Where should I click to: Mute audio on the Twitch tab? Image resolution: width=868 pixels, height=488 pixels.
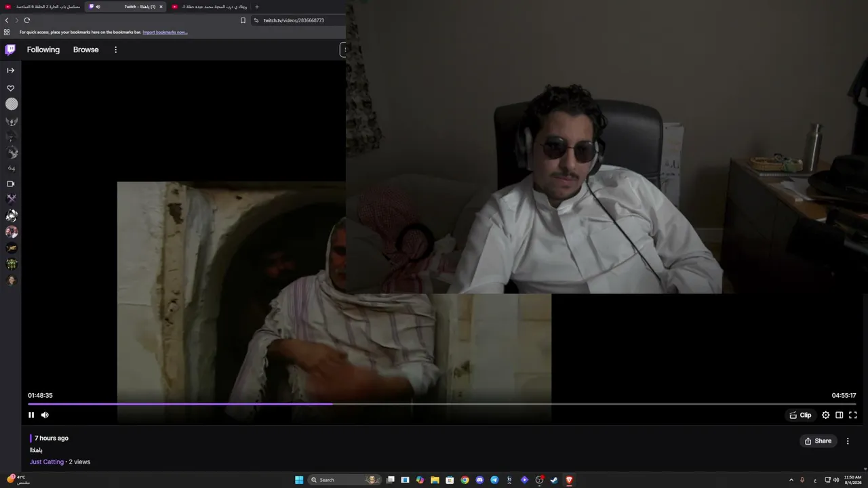(x=98, y=7)
